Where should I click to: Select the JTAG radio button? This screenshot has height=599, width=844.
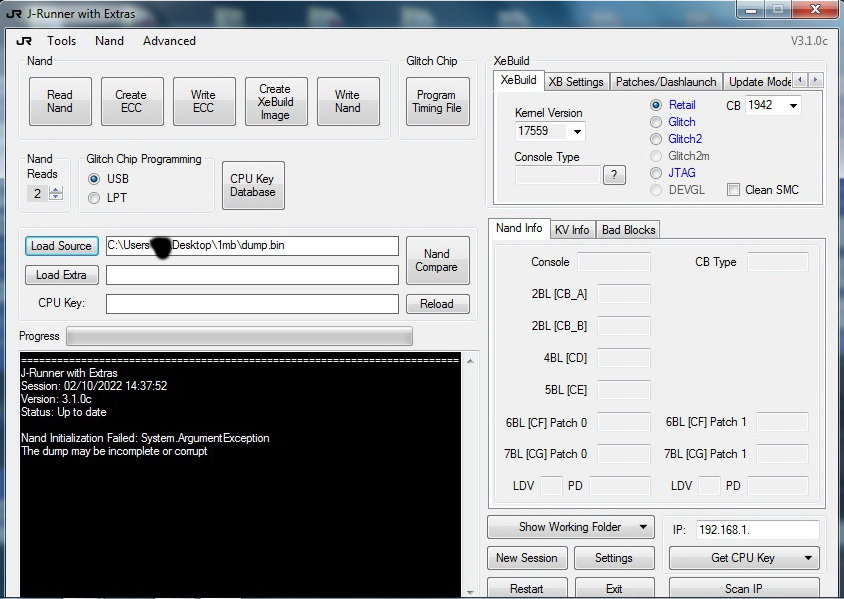pyautogui.click(x=656, y=173)
